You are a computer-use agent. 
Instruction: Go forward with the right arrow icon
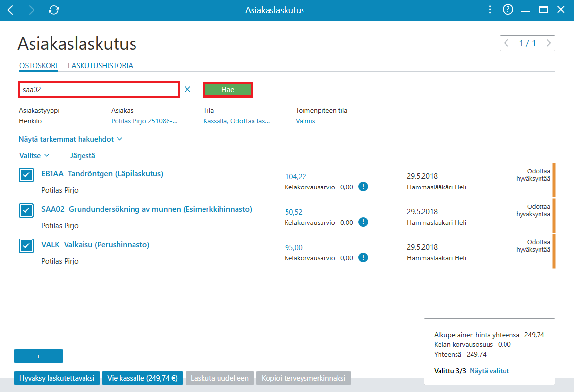[x=32, y=10]
